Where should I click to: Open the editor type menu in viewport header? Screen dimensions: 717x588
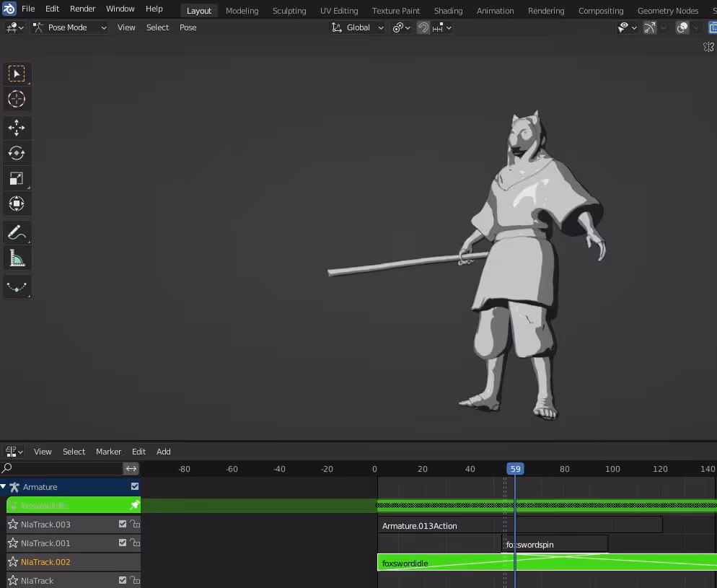pyautogui.click(x=14, y=27)
